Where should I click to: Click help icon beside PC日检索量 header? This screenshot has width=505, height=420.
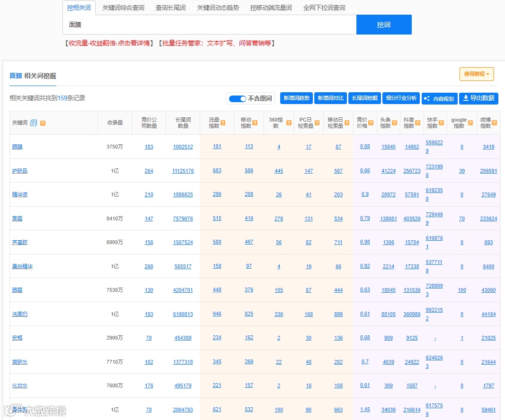pos(317,122)
